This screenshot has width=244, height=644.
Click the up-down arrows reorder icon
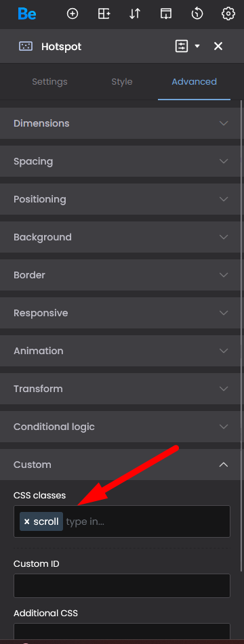[135, 14]
